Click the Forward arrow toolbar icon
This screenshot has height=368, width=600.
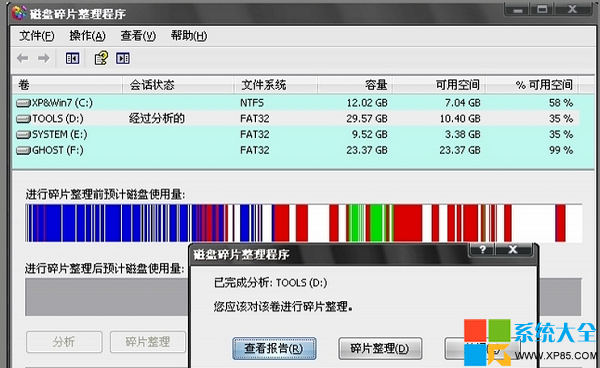44,59
